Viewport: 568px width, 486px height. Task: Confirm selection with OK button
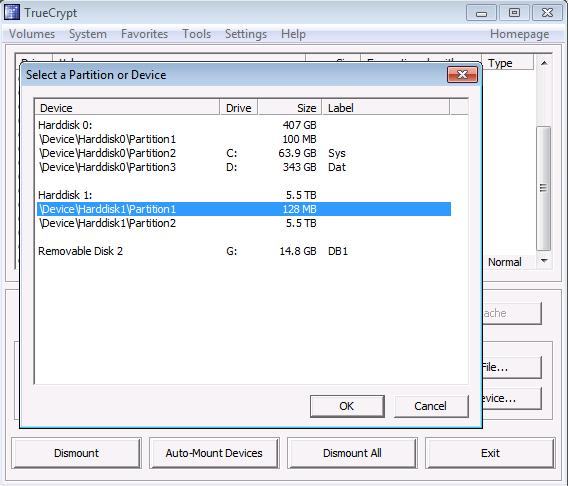click(347, 406)
